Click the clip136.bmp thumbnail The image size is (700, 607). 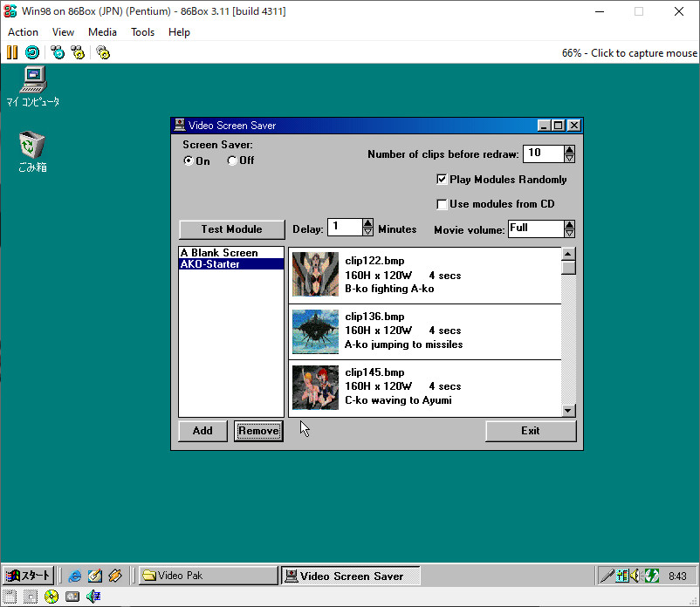pyautogui.click(x=315, y=331)
